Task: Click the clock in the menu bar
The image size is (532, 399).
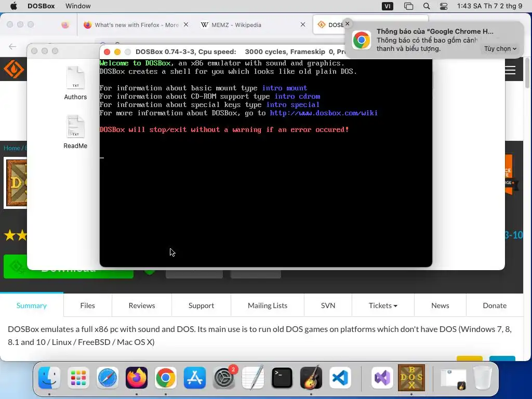Action: click(489, 6)
